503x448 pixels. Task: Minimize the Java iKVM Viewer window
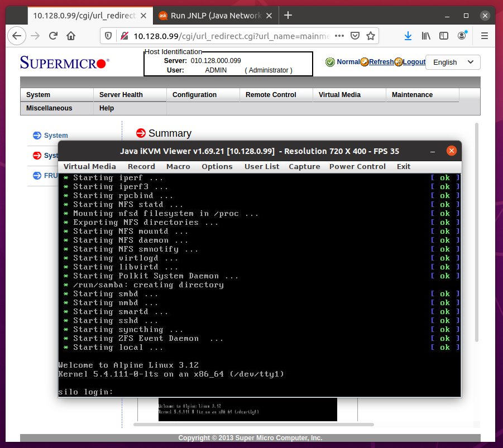click(x=433, y=151)
